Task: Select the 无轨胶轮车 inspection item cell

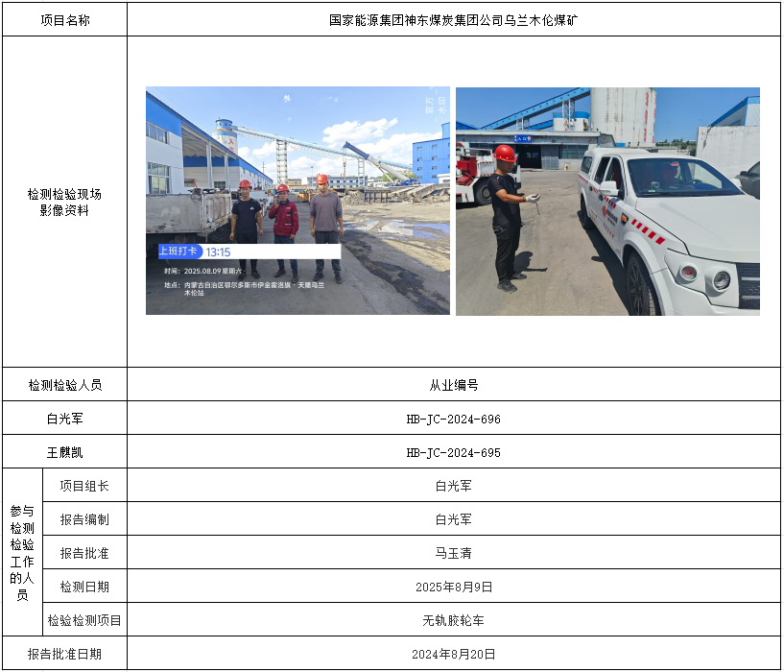Action: (453, 620)
